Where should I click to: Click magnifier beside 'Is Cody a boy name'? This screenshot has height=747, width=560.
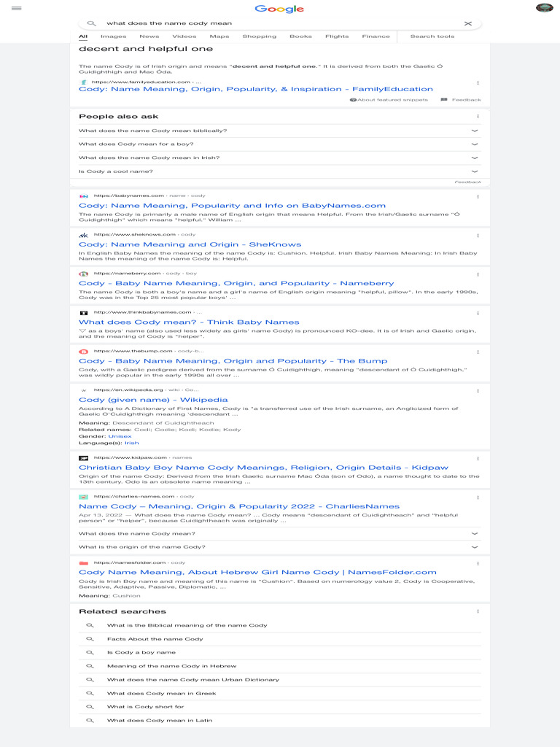[90, 652]
